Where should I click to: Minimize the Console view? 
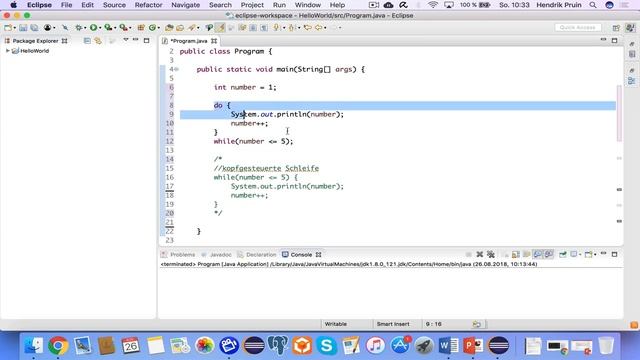[x=603, y=254]
